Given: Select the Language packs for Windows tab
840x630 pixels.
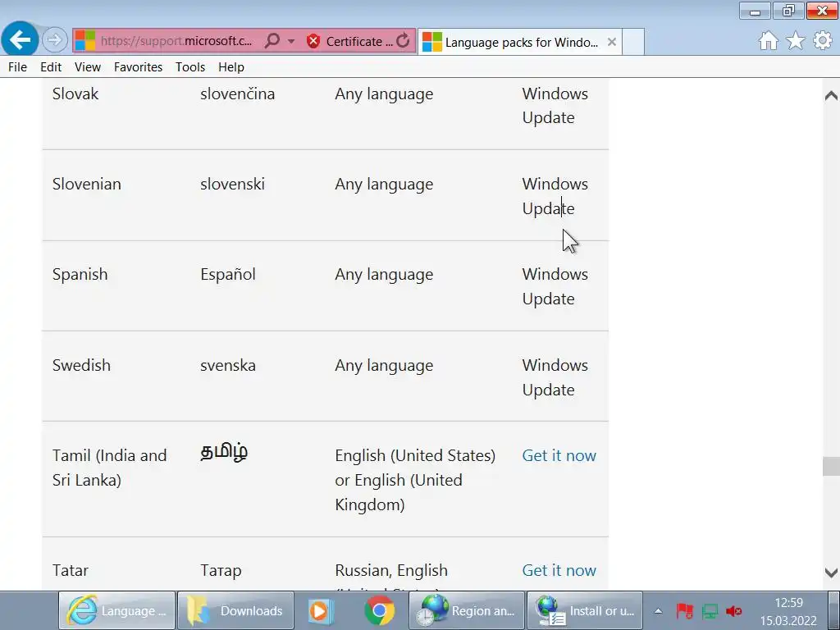Looking at the screenshot, I should (x=519, y=42).
